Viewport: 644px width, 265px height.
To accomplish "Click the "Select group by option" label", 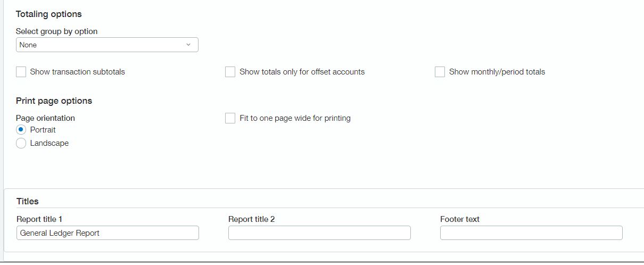I will pyautogui.click(x=57, y=31).
